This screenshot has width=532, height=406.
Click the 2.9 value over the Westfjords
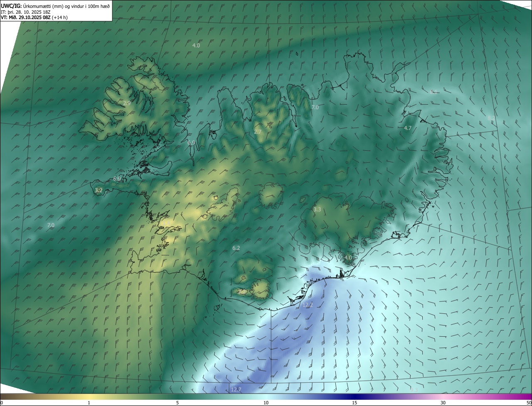(x=127, y=103)
